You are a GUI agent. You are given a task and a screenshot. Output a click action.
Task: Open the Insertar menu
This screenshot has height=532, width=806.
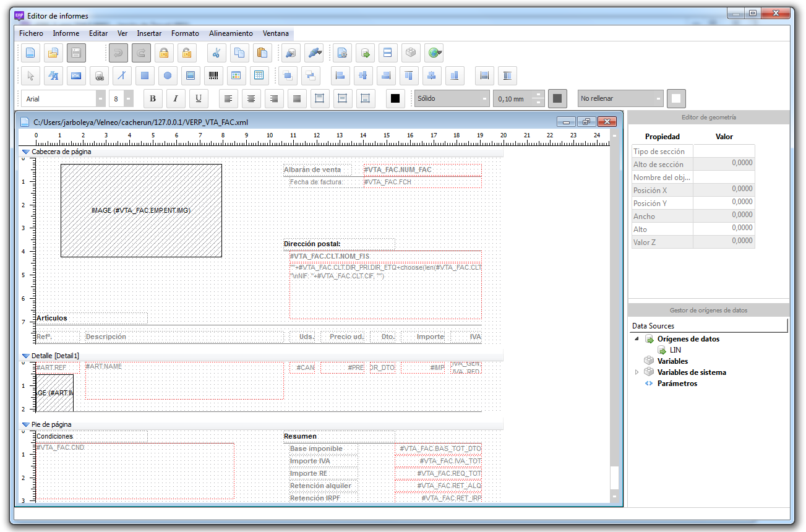click(x=149, y=33)
